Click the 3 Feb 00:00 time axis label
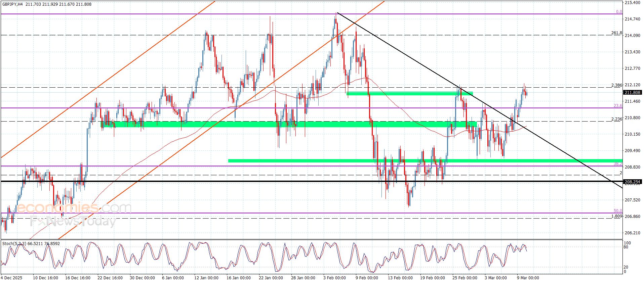The width and height of the screenshot is (644, 282). click(334, 278)
